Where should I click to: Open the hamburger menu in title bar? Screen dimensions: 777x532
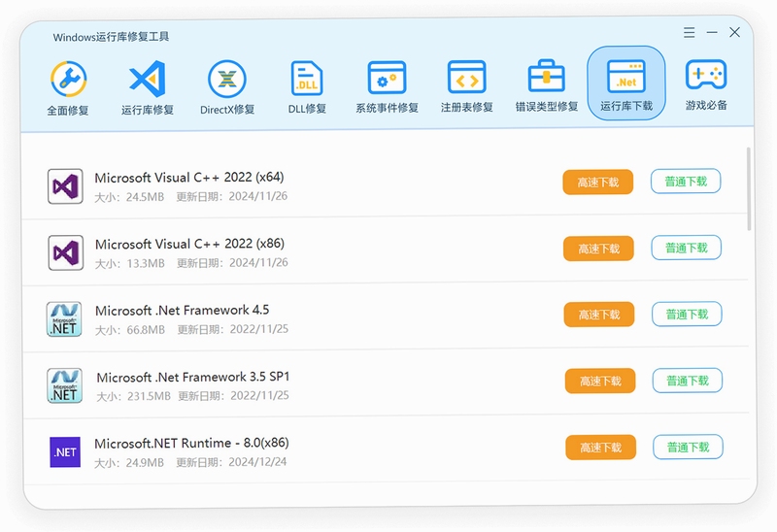pyautogui.click(x=689, y=33)
